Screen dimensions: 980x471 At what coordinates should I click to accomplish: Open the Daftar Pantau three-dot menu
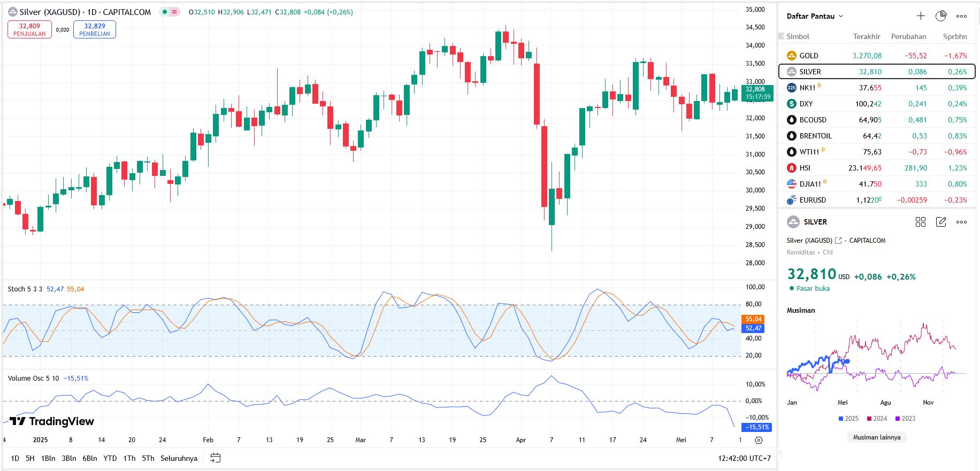click(961, 16)
